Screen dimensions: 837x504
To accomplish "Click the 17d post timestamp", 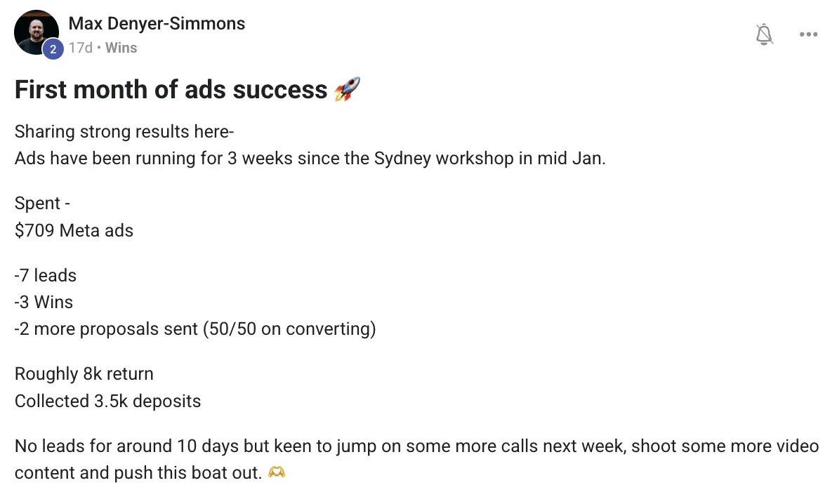I will click(x=80, y=48).
